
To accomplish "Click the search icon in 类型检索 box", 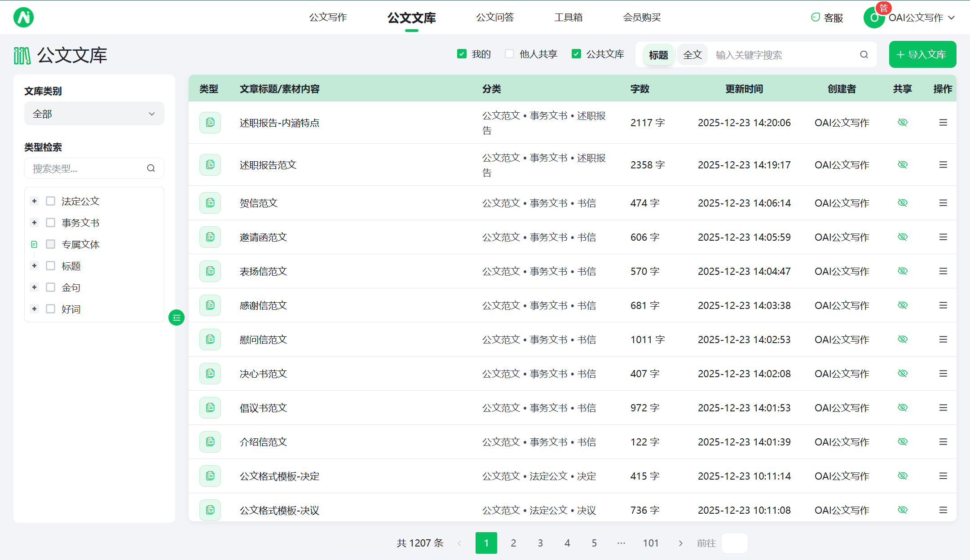I will click(x=151, y=168).
